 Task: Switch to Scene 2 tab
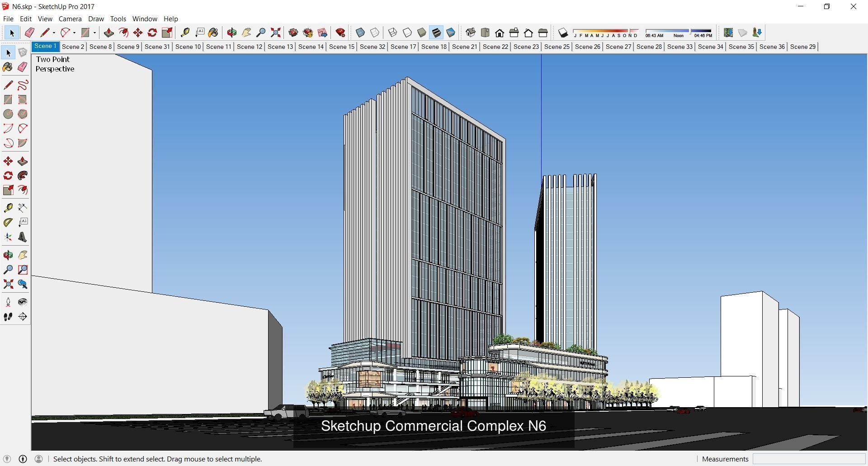tap(73, 47)
